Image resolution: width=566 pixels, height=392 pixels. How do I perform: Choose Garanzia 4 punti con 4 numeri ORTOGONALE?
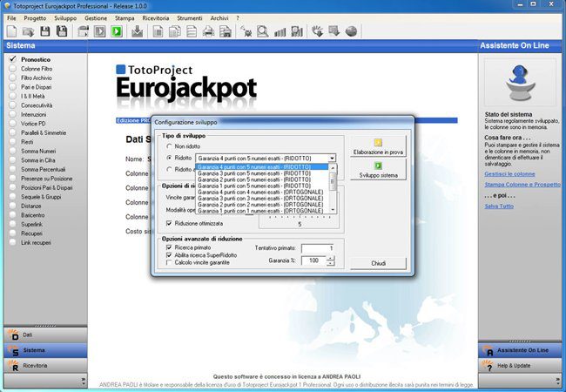coord(262,192)
